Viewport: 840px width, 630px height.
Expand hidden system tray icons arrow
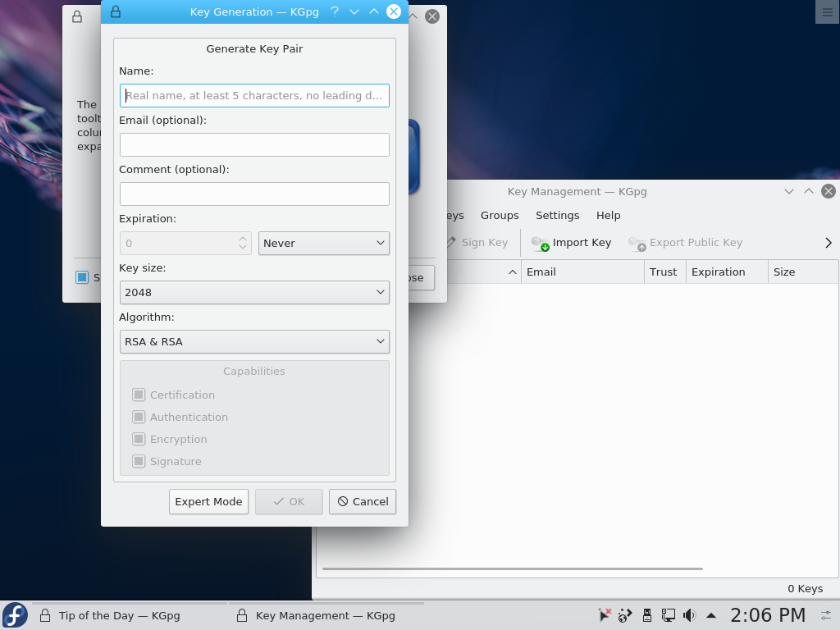(711, 615)
